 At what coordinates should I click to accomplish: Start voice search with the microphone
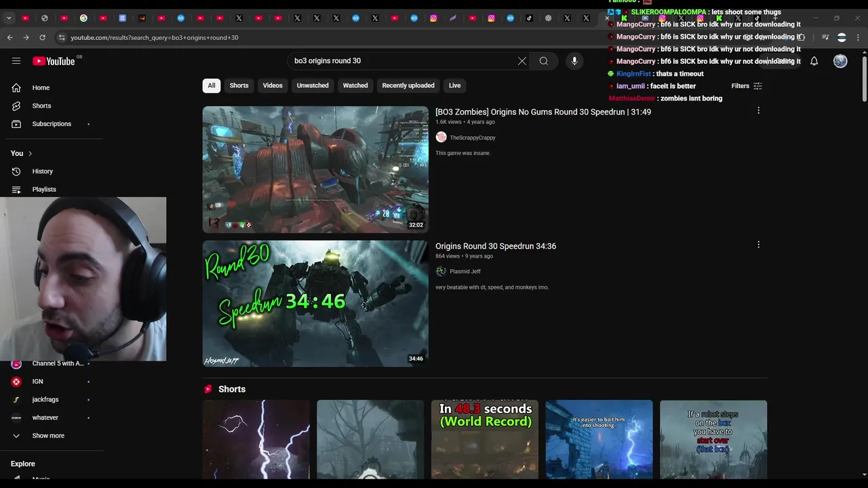[574, 61]
